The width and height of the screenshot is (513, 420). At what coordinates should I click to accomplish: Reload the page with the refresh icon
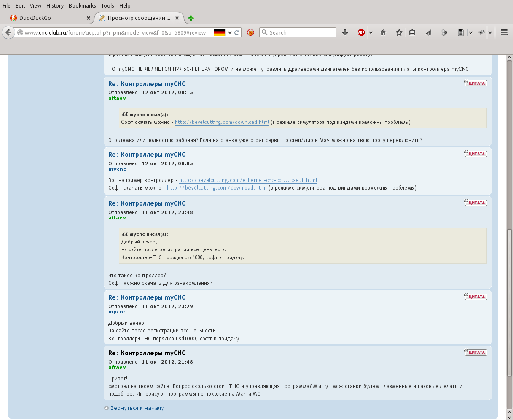pos(237,32)
